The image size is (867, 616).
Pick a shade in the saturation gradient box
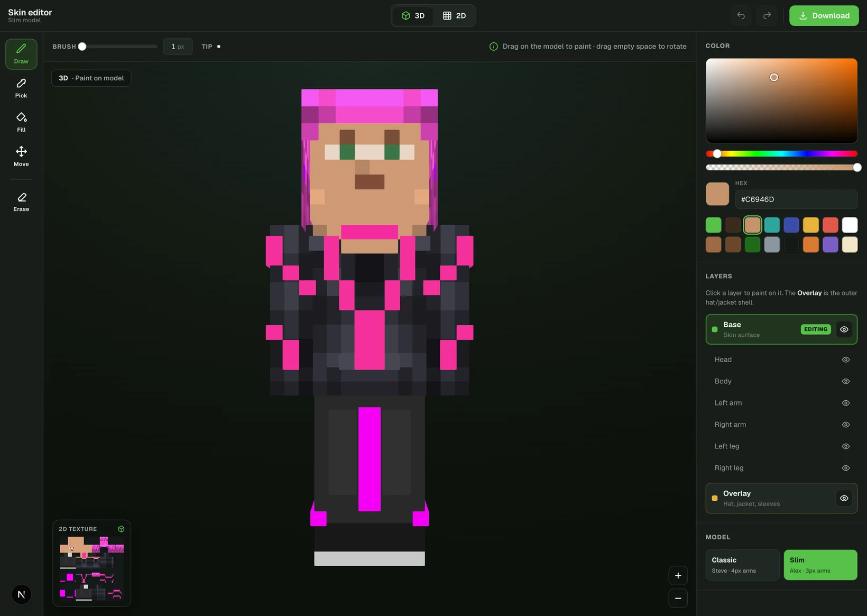[x=781, y=100]
